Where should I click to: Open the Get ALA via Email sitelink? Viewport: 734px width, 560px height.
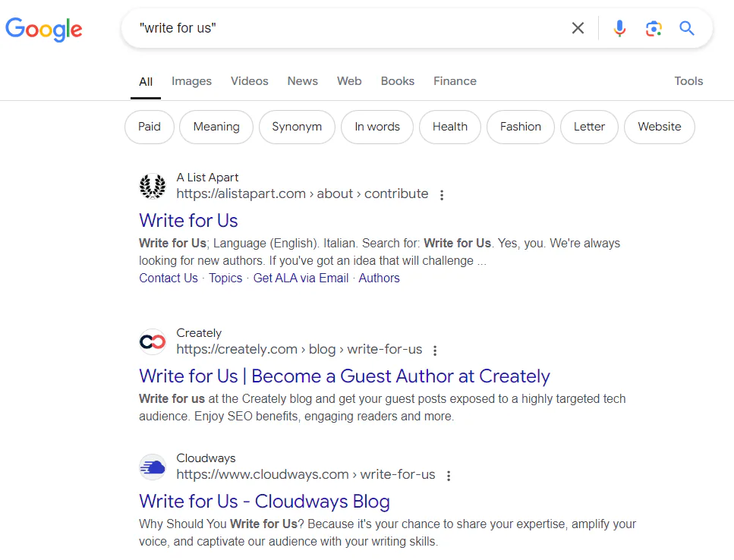(301, 278)
